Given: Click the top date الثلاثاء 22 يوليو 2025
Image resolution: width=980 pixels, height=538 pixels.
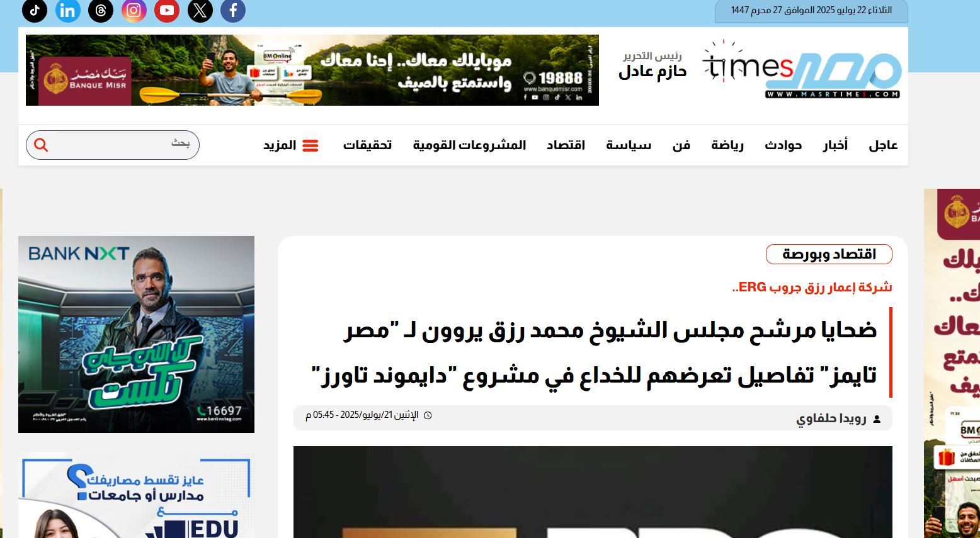Looking at the screenshot, I should pyautogui.click(x=811, y=10).
